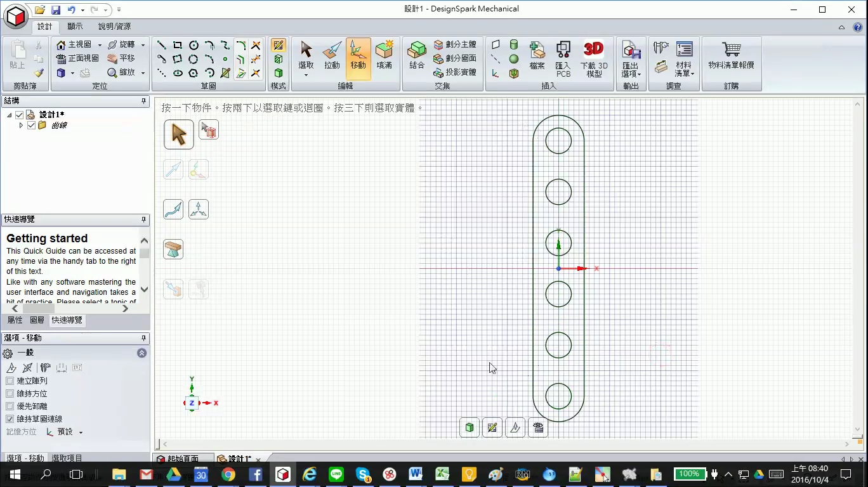The image size is (868, 487).
Task: Open the 設計 ribbon tab
Action: (45, 27)
